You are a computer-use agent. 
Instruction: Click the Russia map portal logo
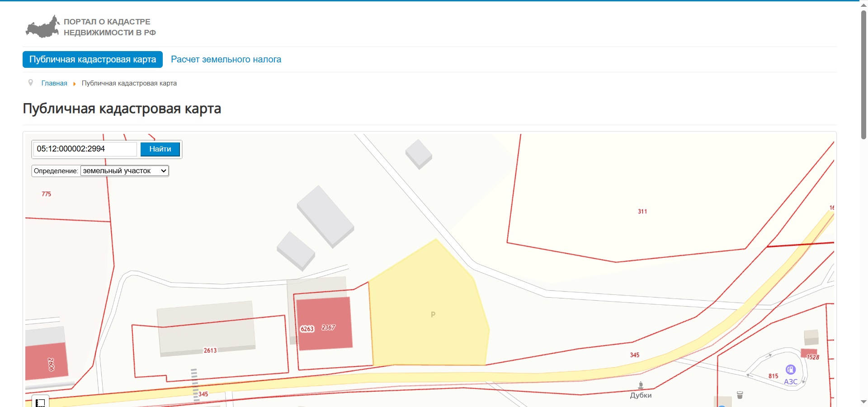(x=42, y=27)
